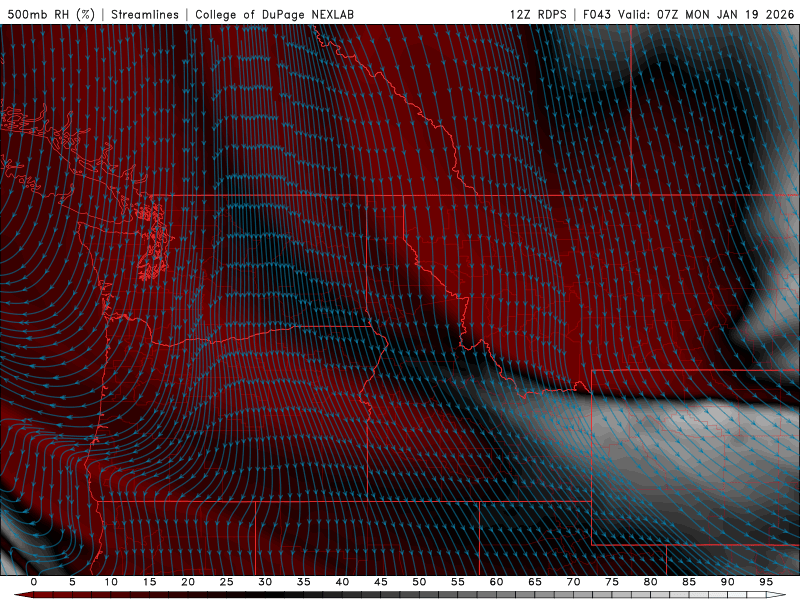Screen dimensions: 800x600
Task: Select the 'Streamlines' label in header
Action: [x=145, y=14]
